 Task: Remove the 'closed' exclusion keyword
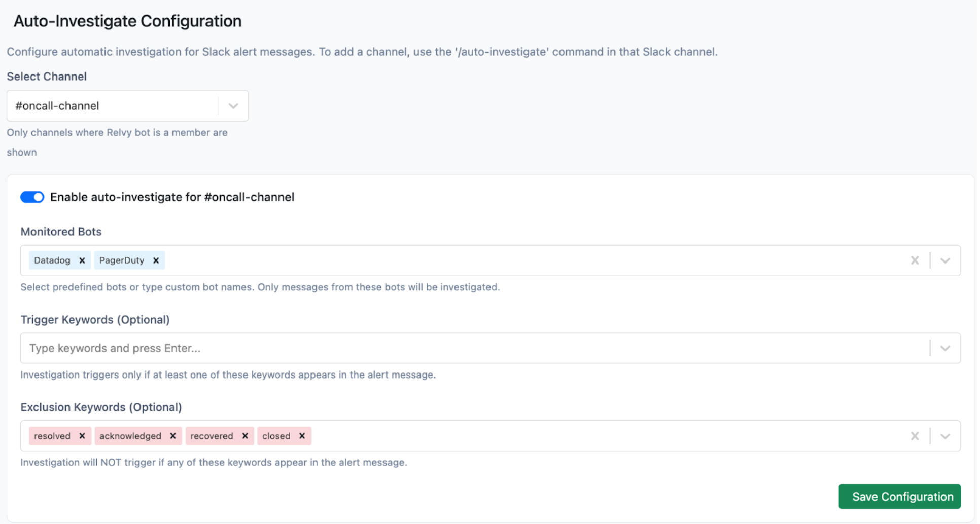coord(302,436)
